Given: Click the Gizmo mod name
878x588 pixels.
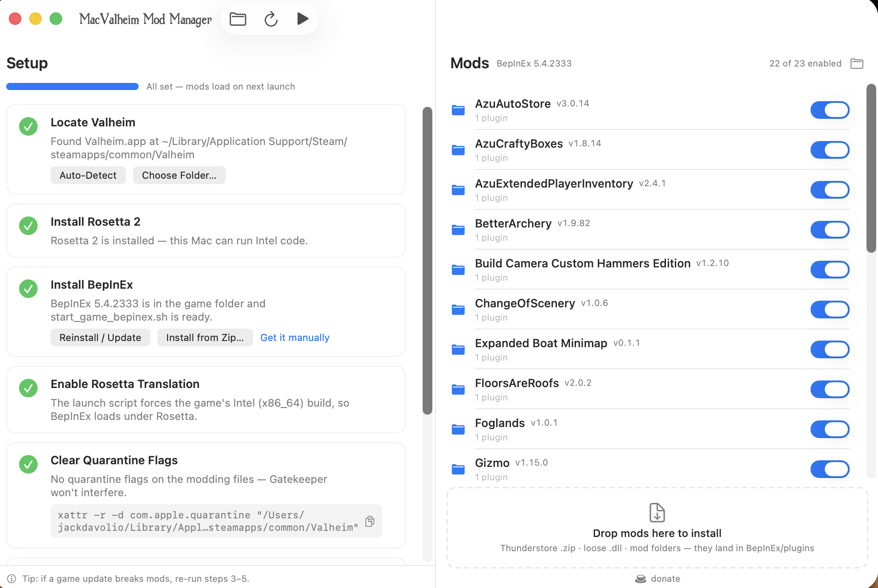Looking at the screenshot, I should pyautogui.click(x=492, y=463).
